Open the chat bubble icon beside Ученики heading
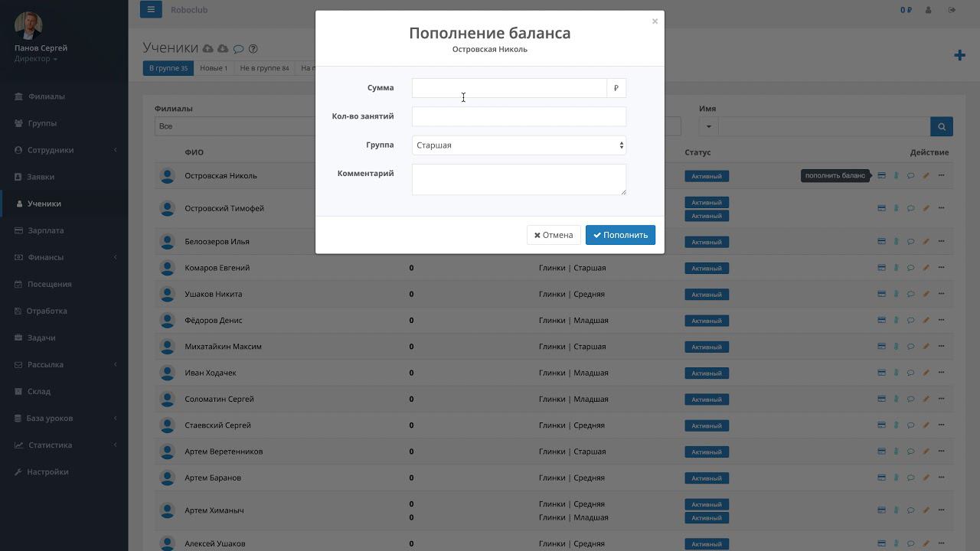 pos(238,49)
